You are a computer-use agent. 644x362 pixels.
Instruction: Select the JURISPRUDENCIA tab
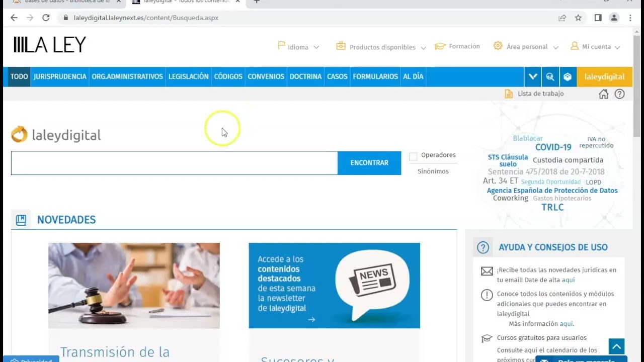[60, 77]
